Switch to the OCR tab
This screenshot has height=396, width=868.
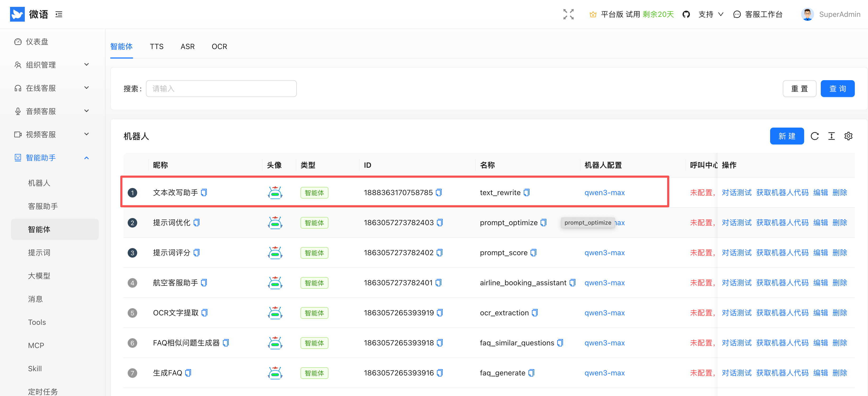(x=219, y=46)
